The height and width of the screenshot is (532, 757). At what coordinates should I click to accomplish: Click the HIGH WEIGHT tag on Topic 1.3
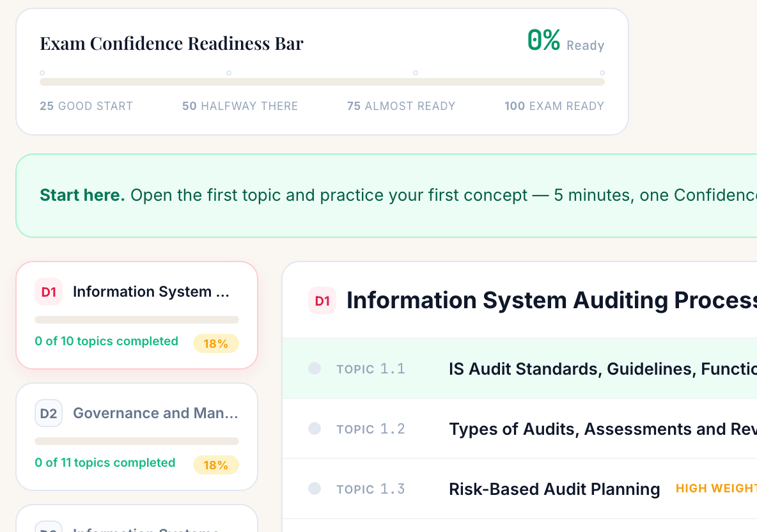coord(716,489)
